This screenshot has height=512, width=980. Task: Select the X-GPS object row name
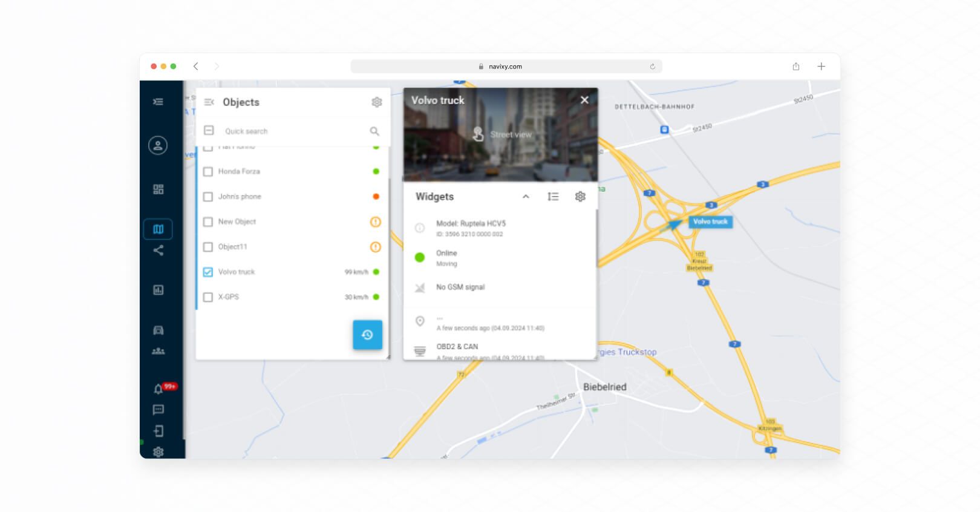tap(229, 297)
